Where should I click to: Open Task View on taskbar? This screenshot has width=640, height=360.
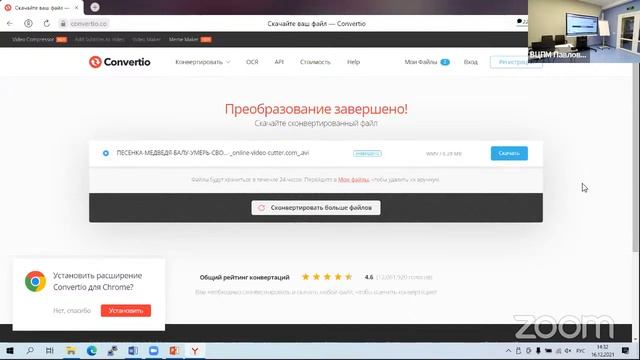(x=50, y=351)
